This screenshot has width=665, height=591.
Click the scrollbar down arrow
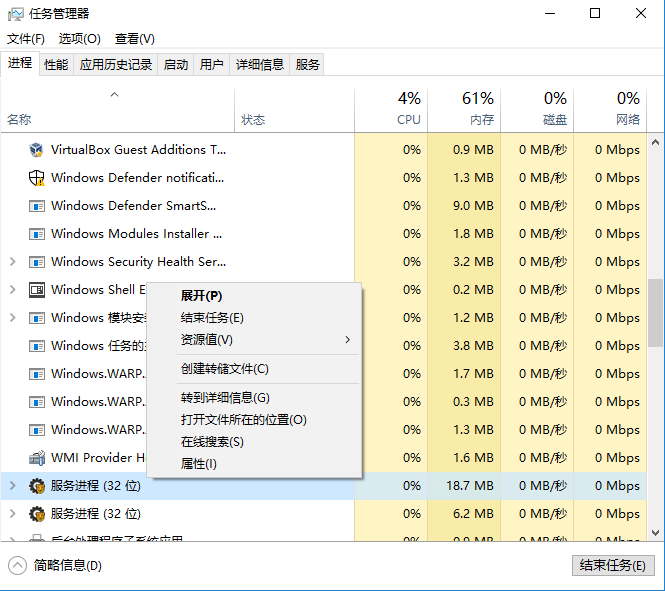click(656, 532)
